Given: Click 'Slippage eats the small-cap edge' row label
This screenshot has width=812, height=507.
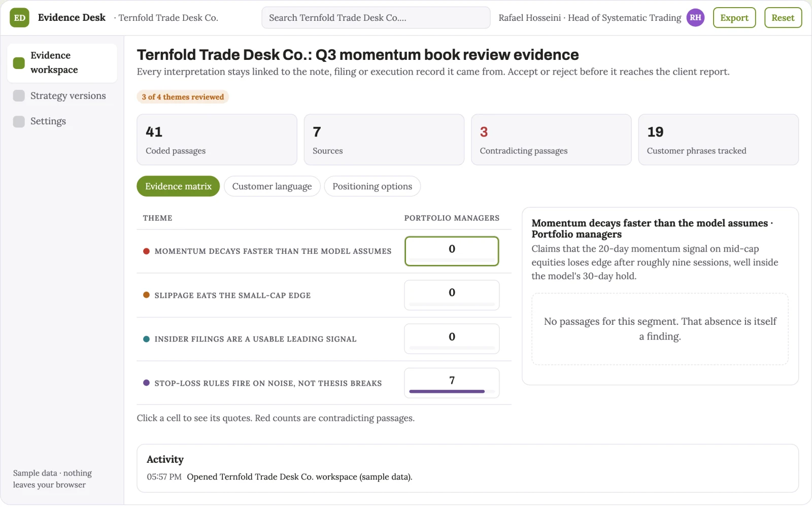Looking at the screenshot, I should coord(232,295).
